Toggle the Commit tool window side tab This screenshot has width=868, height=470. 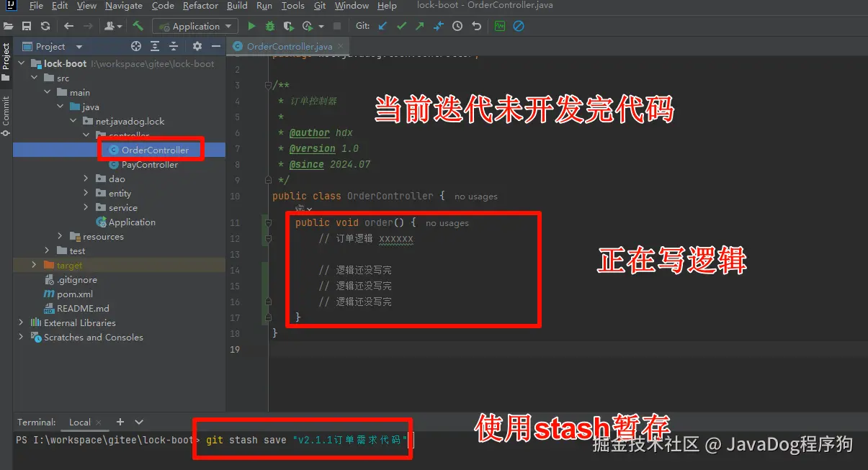[6, 115]
